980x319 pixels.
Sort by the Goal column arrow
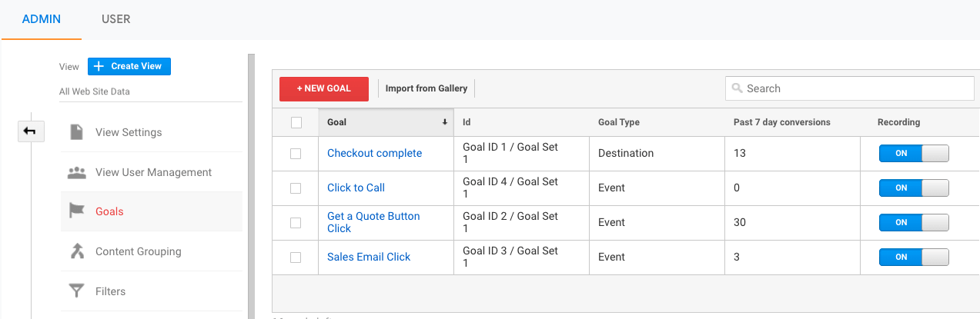coord(445,122)
